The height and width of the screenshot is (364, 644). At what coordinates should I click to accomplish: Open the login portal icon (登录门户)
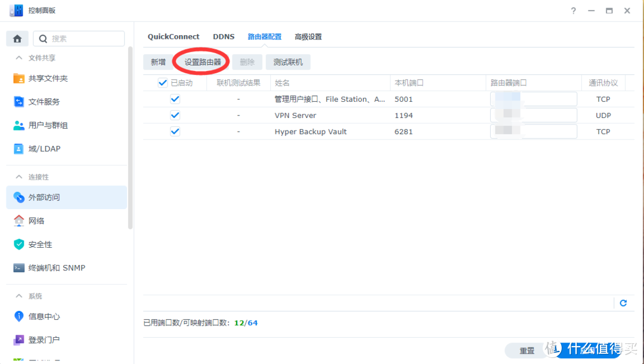click(19, 340)
